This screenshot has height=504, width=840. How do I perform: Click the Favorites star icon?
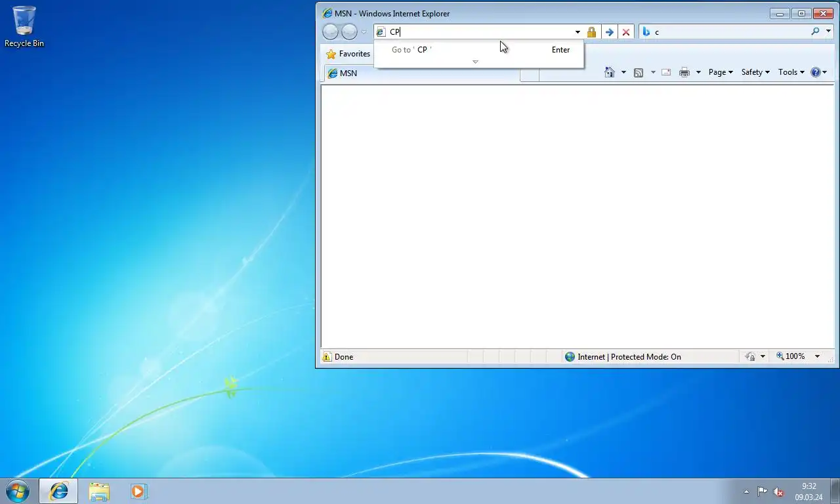point(331,54)
